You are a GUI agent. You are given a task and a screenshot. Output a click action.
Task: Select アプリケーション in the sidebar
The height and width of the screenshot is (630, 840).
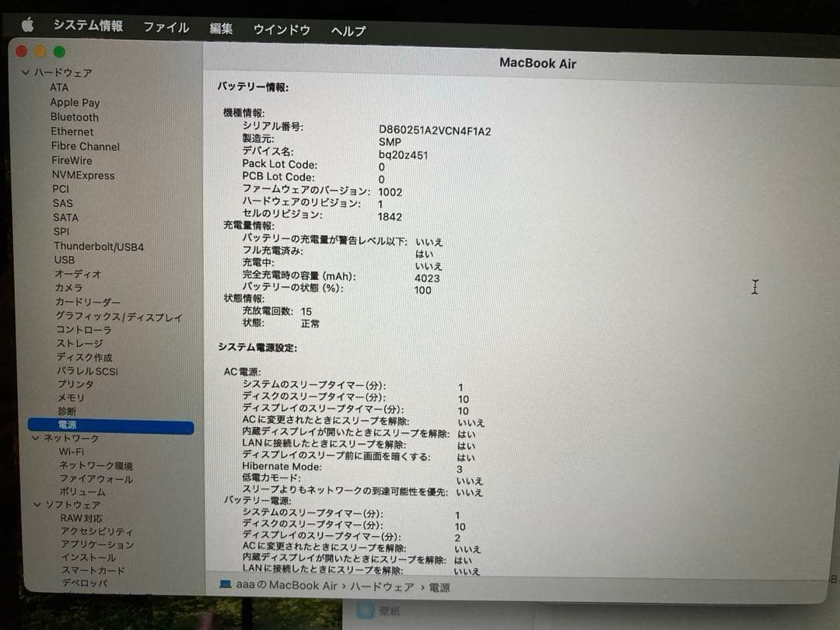click(97, 544)
